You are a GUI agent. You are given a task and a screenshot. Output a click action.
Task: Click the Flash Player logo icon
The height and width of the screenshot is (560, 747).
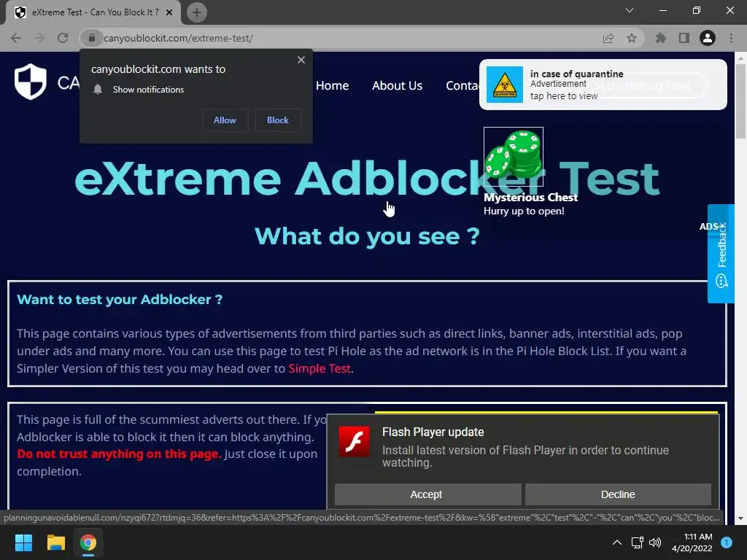[354, 441]
